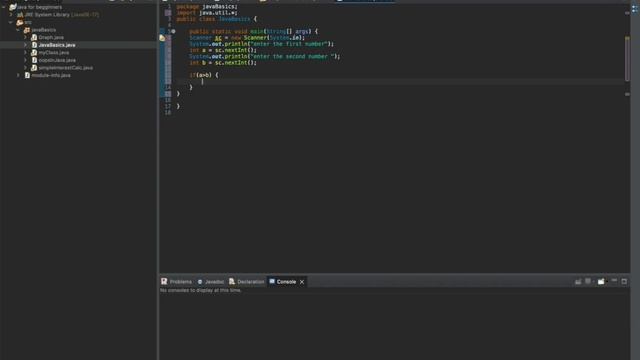Switch to the Problems tab

tap(180, 282)
